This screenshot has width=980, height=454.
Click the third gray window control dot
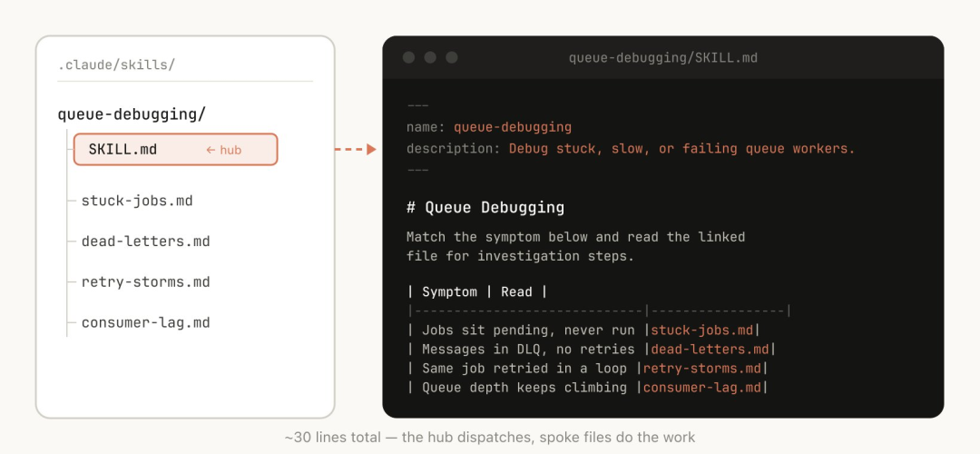point(452,57)
